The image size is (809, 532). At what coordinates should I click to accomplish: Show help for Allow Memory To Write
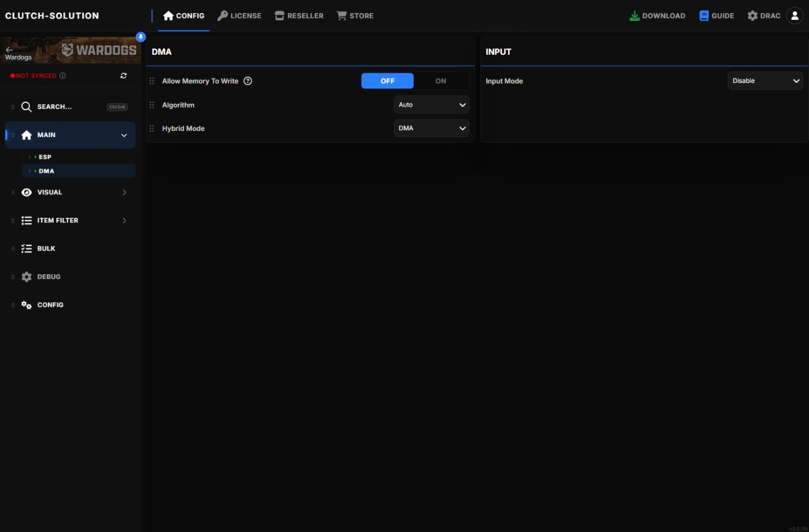coord(248,81)
